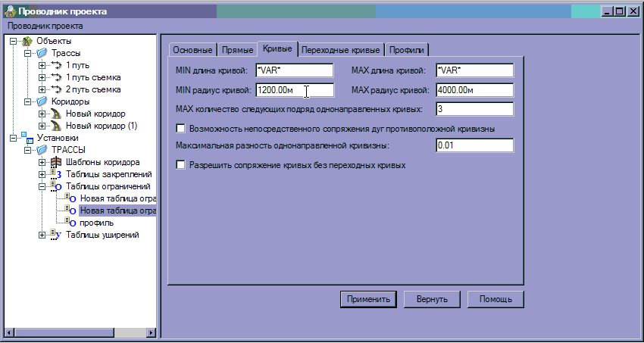
Task: Enable direct conjugation of opposite curvature arcs
Action: click(180, 128)
